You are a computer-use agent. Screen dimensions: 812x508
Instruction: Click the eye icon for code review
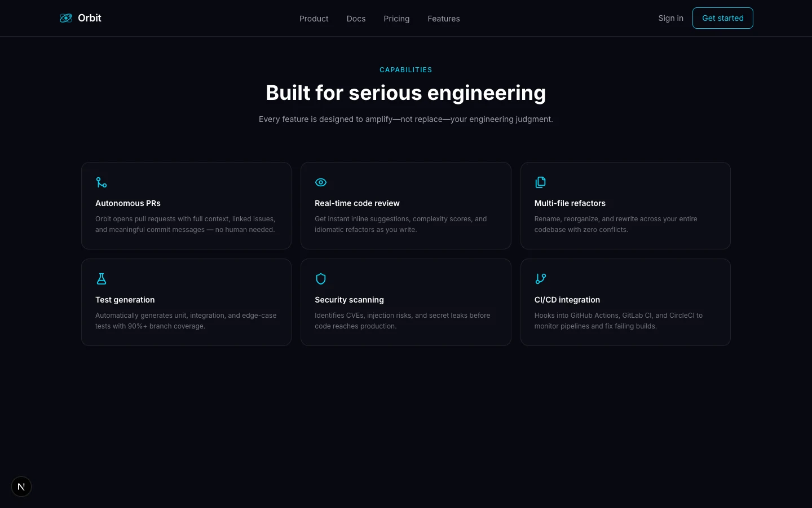pyautogui.click(x=321, y=182)
